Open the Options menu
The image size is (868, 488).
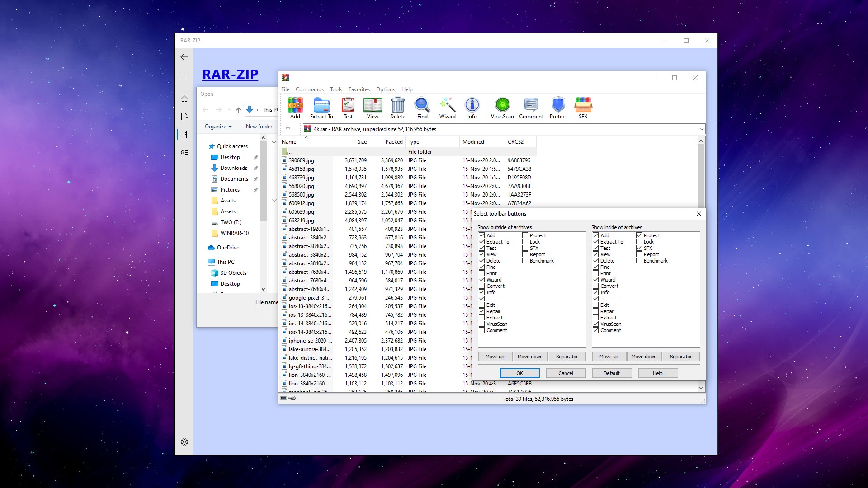click(385, 89)
